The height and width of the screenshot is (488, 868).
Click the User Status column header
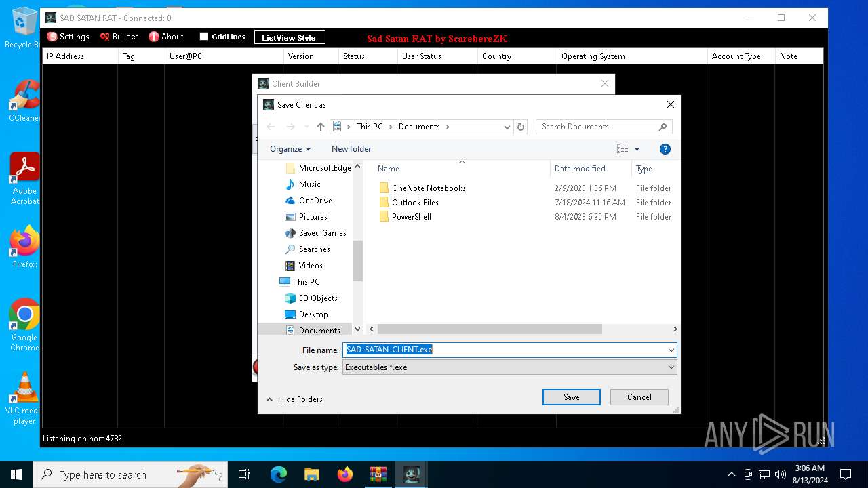(x=437, y=56)
